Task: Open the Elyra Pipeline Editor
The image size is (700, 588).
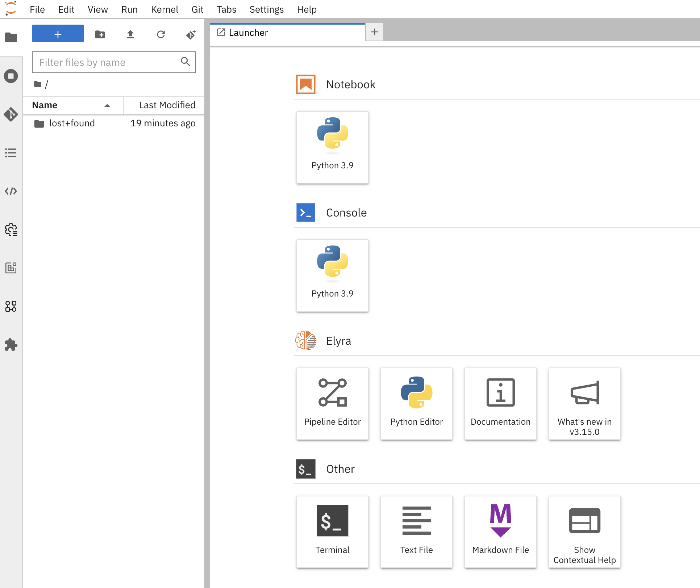Action: point(333,404)
